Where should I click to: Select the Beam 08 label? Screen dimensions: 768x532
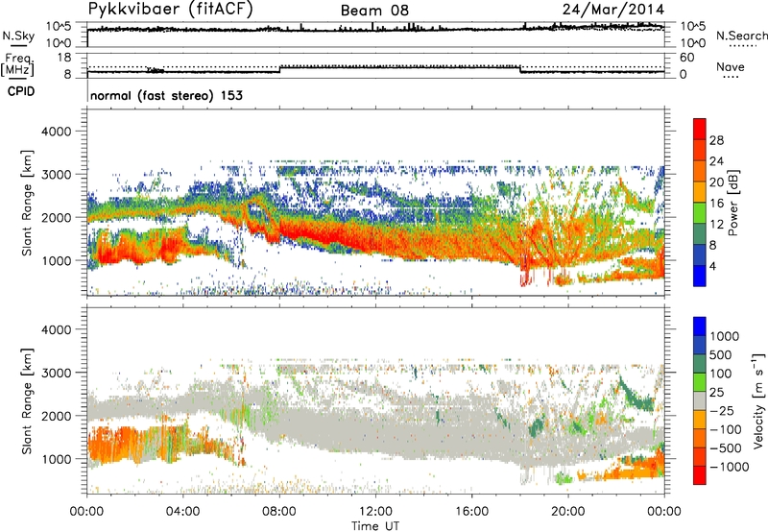(374, 11)
